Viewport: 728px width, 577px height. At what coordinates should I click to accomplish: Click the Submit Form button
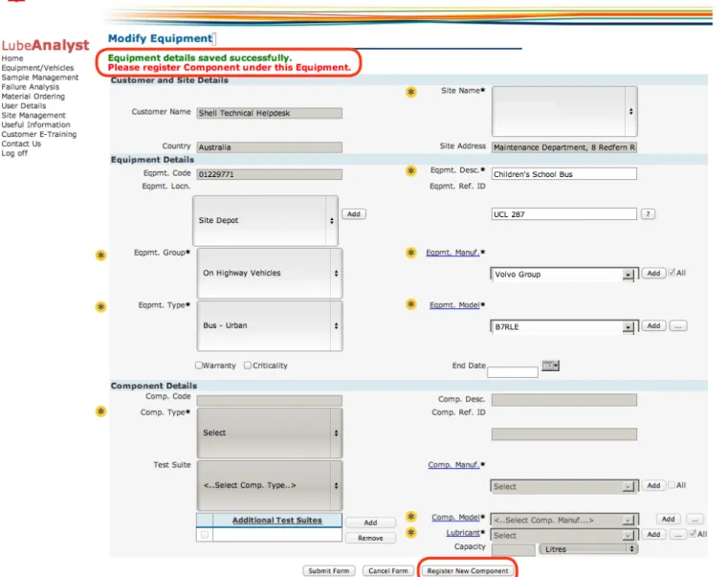329,570
